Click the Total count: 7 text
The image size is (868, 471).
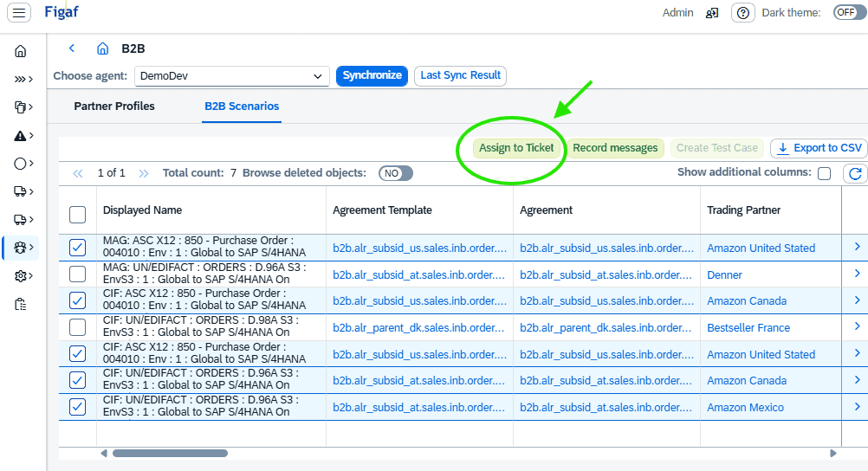coord(199,173)
